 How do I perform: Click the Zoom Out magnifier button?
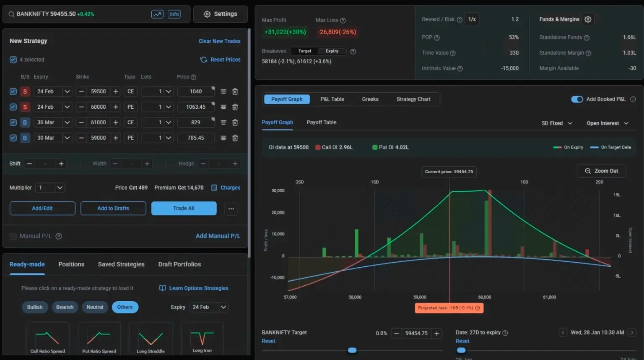601,171
